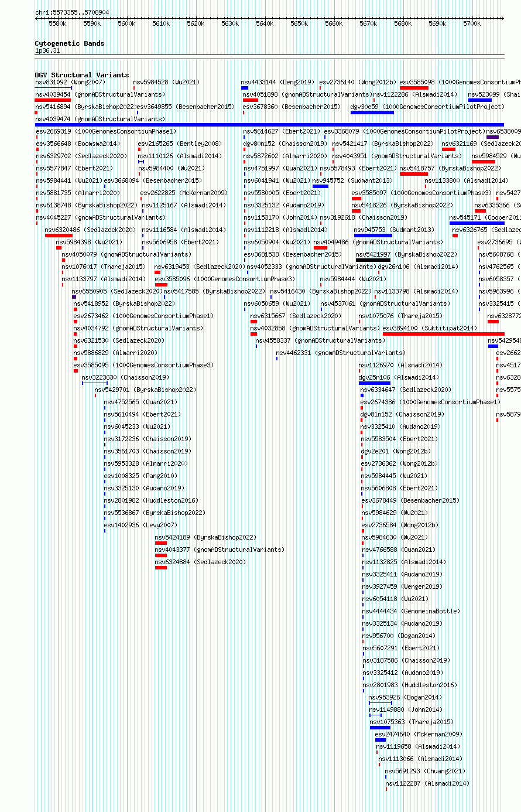
Task: Open the nsv831092 (Wong2007) variant label
Action: pyautogui.click(x=70, y=83)
